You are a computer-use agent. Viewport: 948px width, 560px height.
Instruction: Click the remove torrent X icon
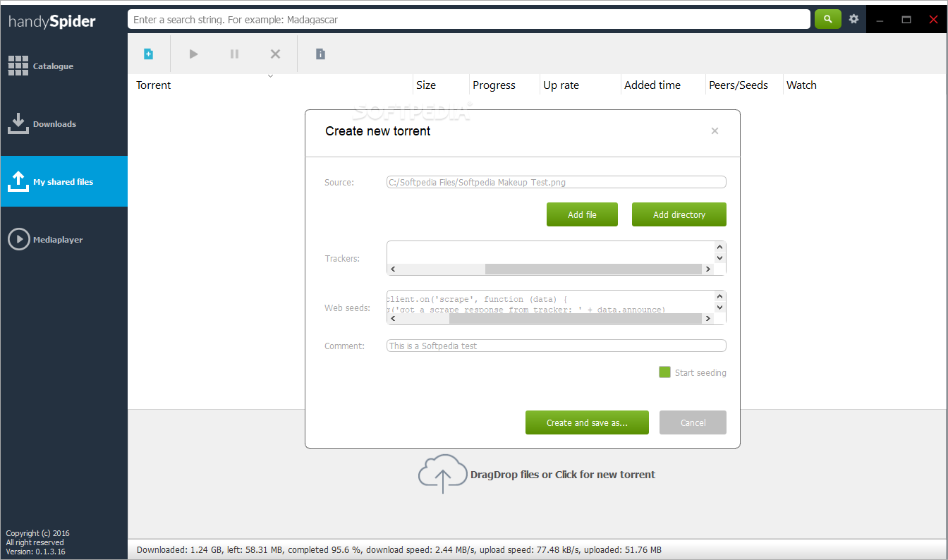pos(275,54)
